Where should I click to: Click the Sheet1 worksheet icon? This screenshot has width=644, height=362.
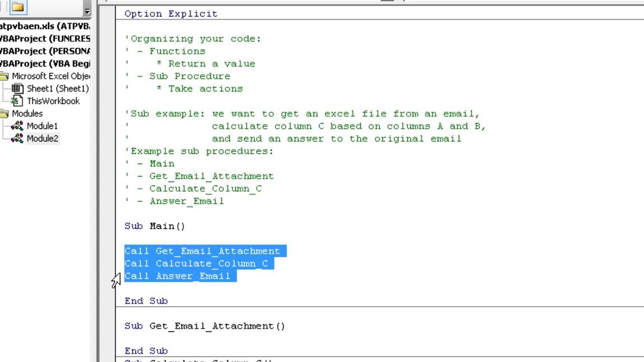coord(18,88)
